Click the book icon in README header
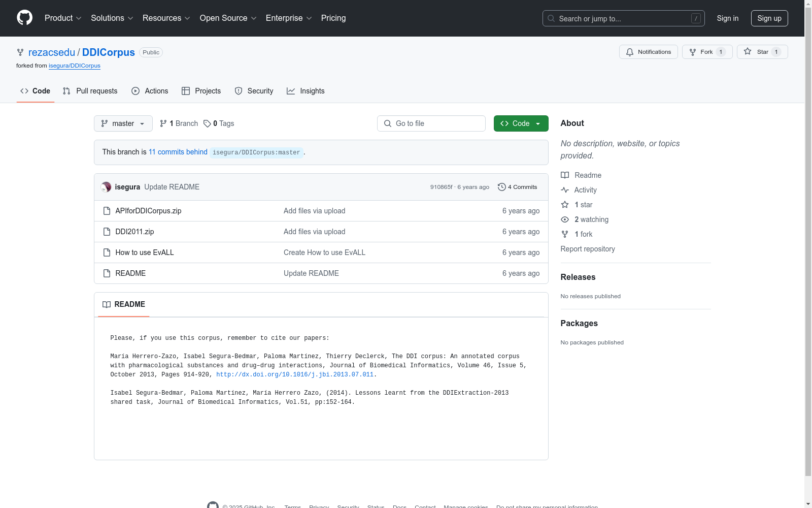Screen dimensions: 812x508 coord(107,304)
